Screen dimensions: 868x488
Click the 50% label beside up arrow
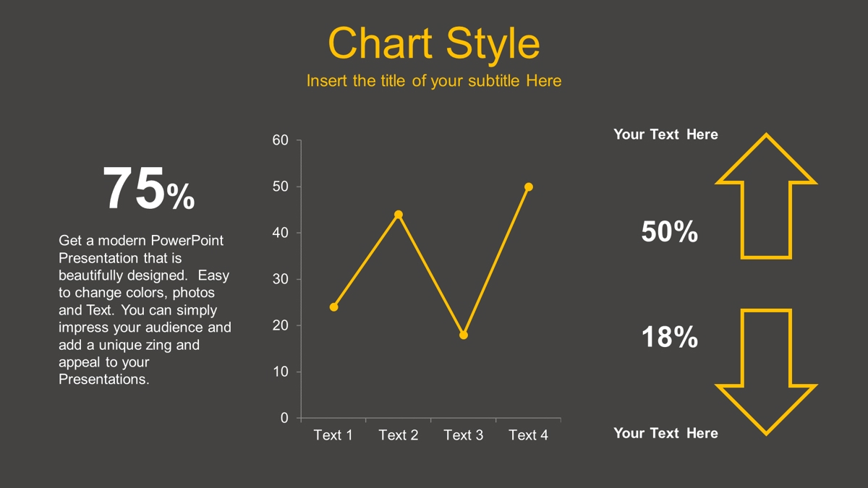pyautogui.click(x=670, y=232)
